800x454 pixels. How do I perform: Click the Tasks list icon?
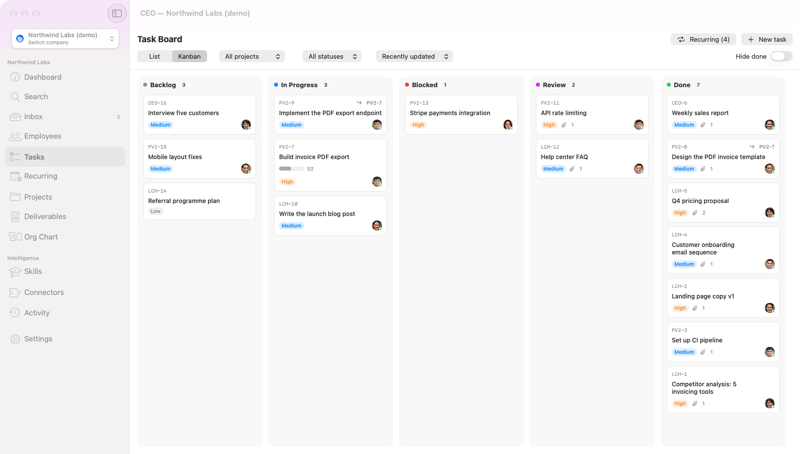(15, 157)
